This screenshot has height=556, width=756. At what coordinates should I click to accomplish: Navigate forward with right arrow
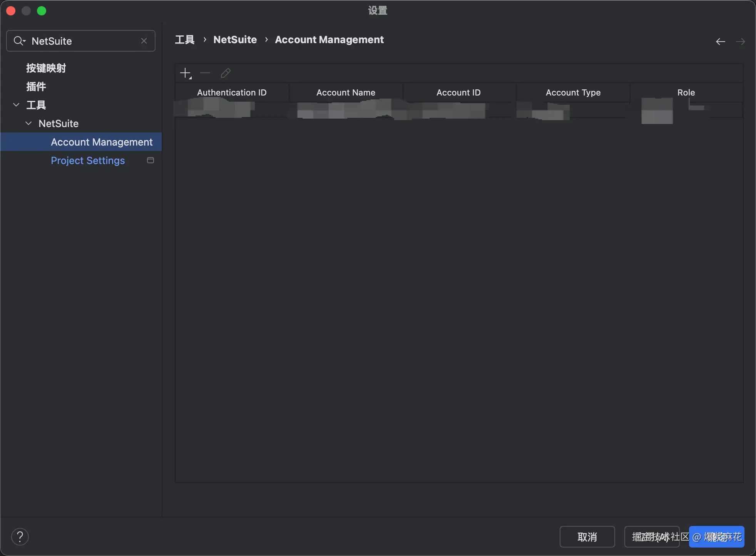coord(740,42)
